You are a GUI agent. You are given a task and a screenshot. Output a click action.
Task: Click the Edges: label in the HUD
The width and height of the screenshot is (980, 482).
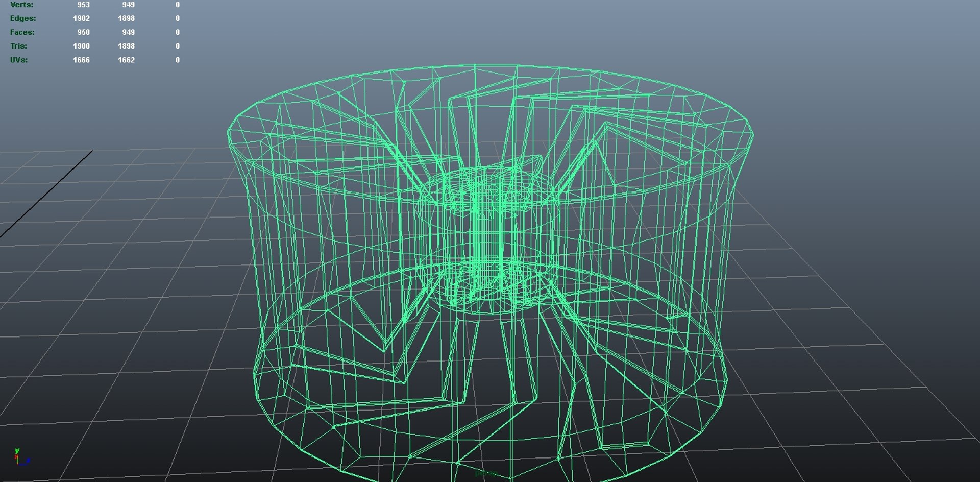23,18
